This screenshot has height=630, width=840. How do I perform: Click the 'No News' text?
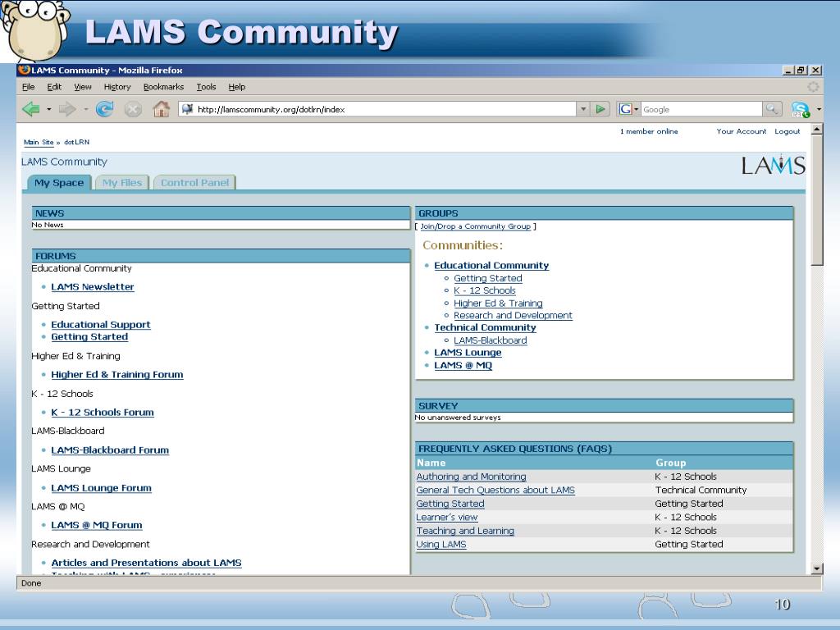48,225
